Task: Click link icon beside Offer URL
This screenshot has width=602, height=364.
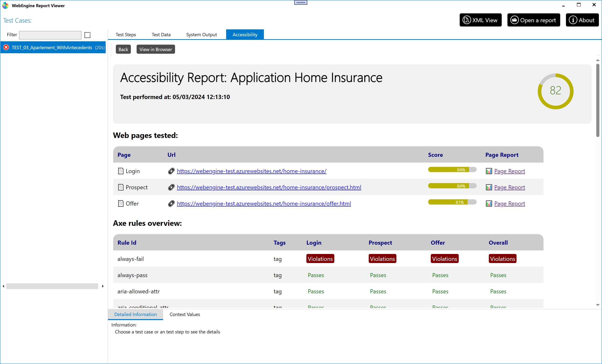Action: 171,203
